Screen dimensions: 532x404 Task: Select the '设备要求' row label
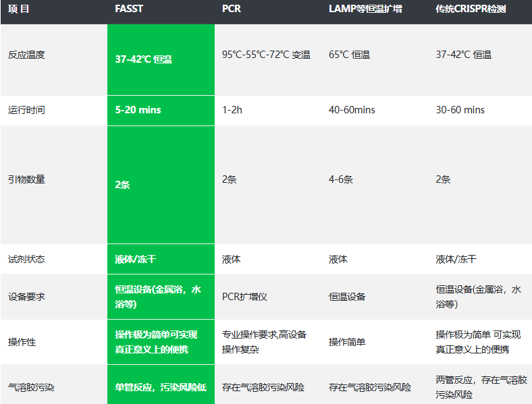click(26, 297)
